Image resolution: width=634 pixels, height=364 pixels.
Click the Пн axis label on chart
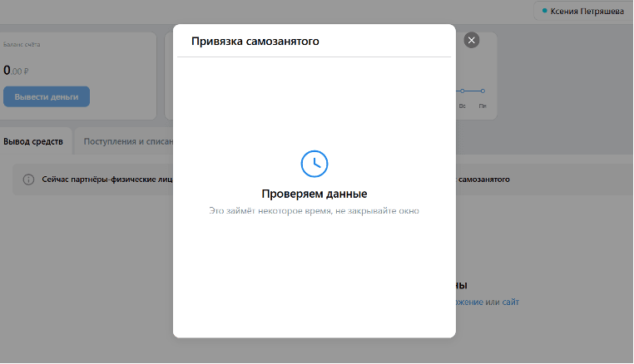[483, 106]
